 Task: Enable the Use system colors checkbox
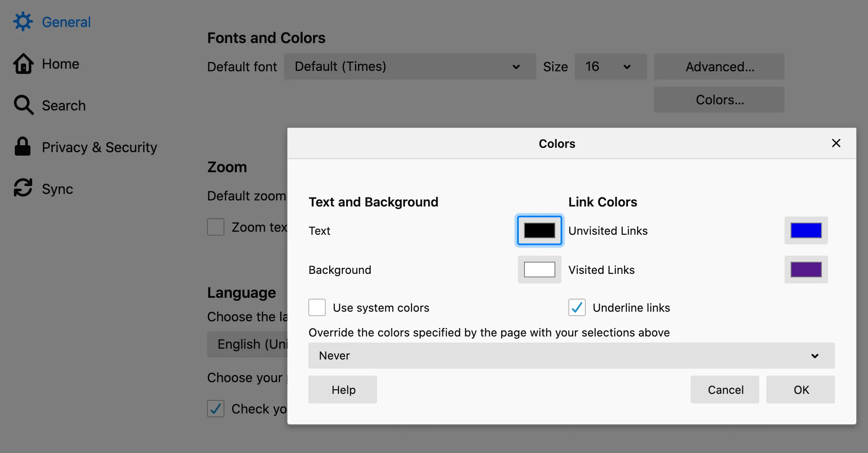(317, 307)
